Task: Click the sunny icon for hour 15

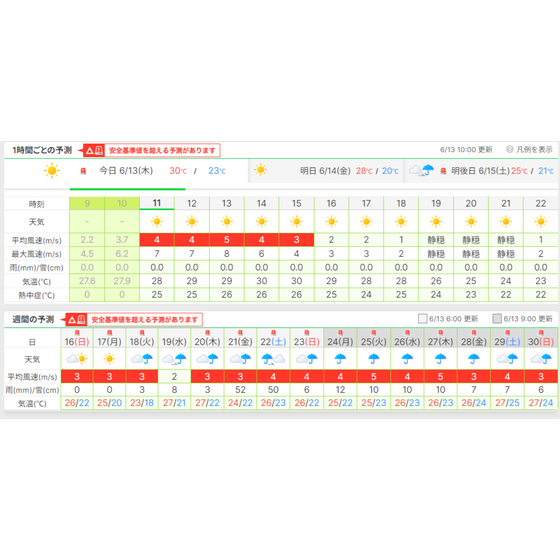Action: 296,222
